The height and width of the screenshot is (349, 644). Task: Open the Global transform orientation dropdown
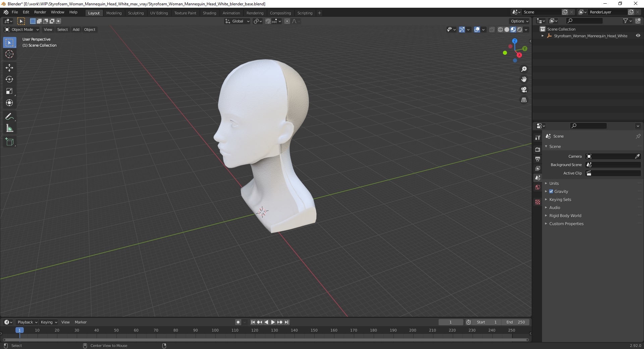[x=237, y=21]
